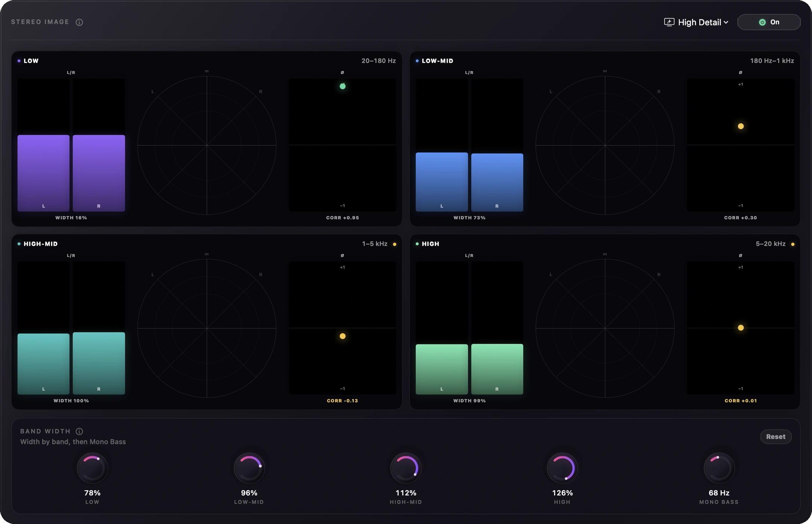Click the 112% value under the HIGH-MID knob
The image size is (812, 524).
(x=406, y=493)
